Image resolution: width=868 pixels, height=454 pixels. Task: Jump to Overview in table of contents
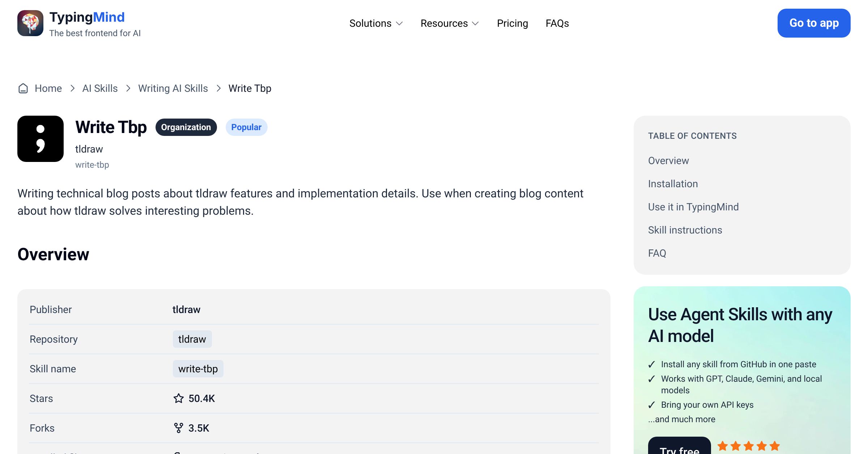(x=668, y=160)
